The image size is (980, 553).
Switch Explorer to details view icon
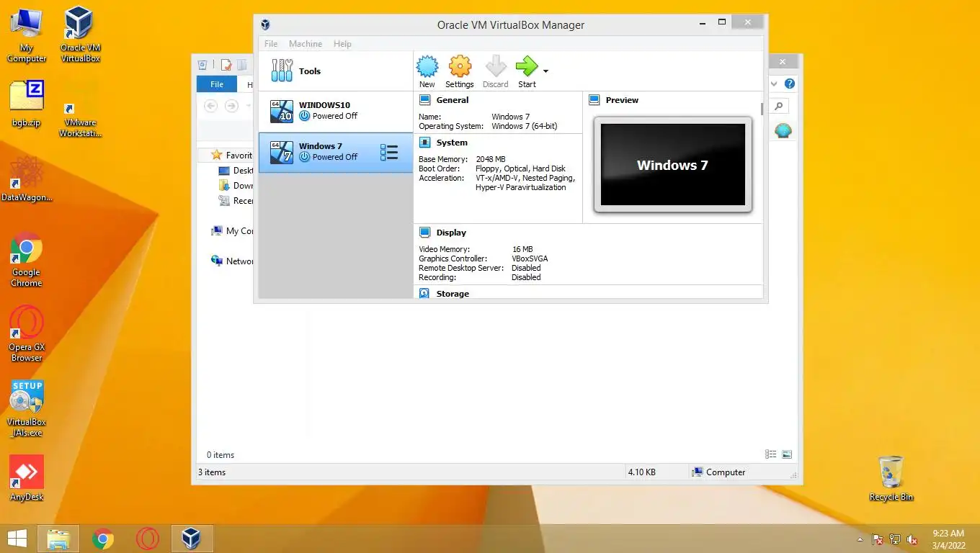point(771,454)
